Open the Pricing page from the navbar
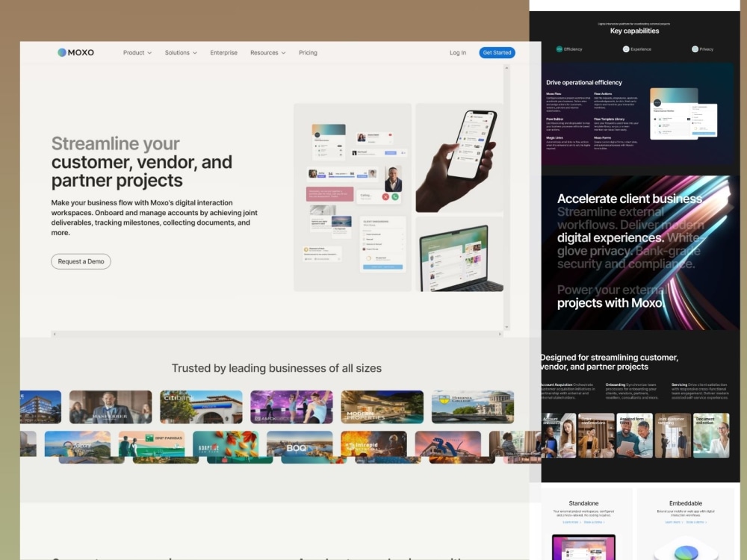 [308, 52]
